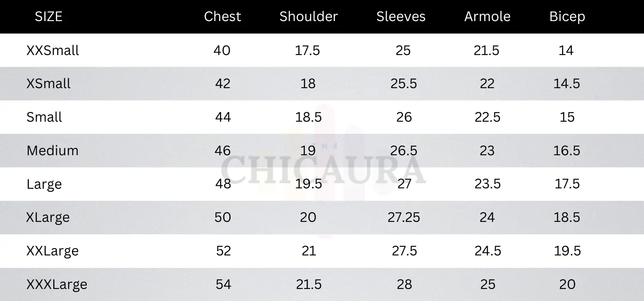Viewport: 644px width, 301px height.
Task: Click the XXSmall size row label
Action: [53, 50]
